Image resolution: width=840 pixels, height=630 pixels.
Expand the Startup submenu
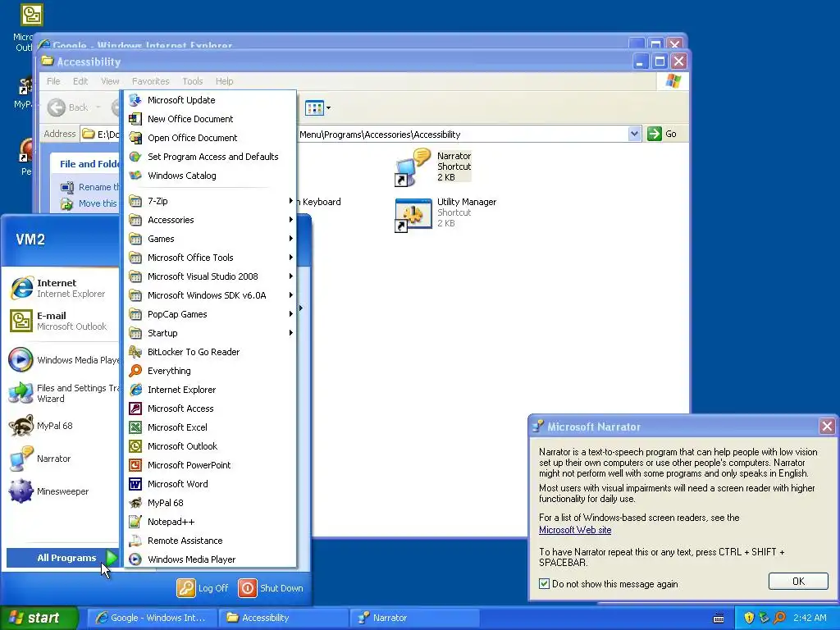click(x=210, y=333)
